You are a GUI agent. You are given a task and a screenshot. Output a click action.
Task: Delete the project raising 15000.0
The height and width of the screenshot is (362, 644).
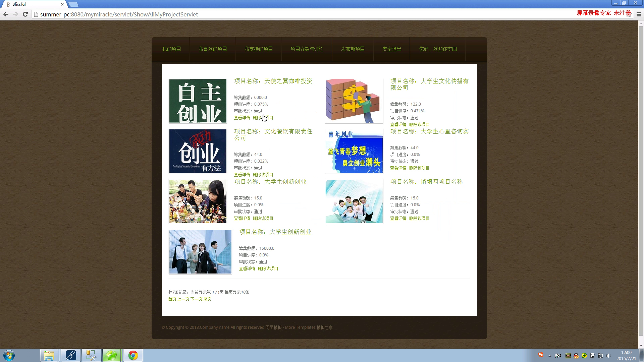(268, 268)
